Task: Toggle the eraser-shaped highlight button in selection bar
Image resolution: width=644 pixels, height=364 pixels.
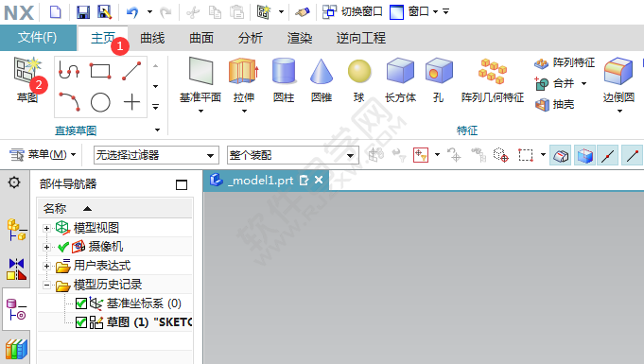Action: point(561,156)
